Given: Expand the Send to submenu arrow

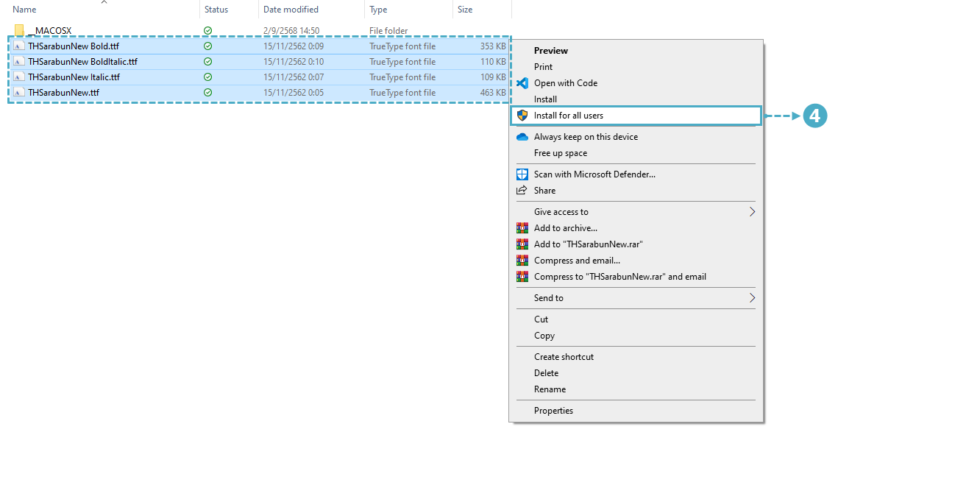Looking at the screenshot, I should click(752, 298).
